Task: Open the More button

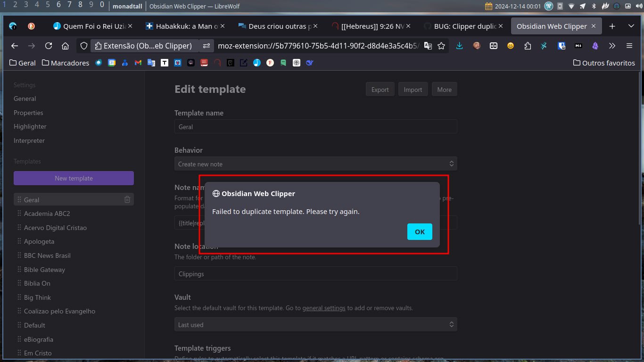Action: 444,90
